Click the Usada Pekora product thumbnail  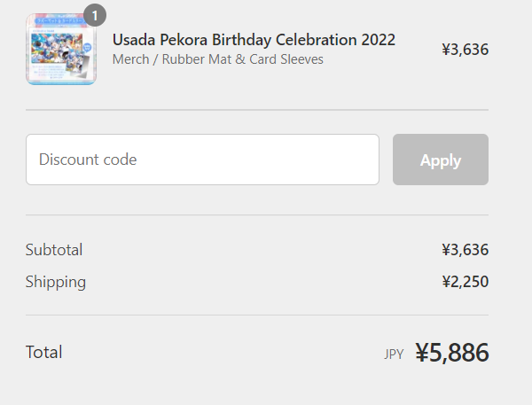click(x=60, y=50)
